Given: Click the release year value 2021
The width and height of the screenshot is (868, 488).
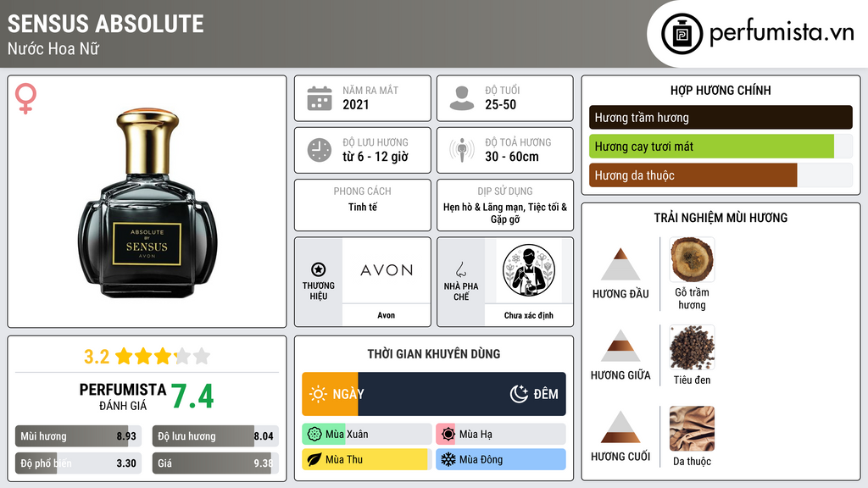Looking at the screenshot, I should 355,104.
